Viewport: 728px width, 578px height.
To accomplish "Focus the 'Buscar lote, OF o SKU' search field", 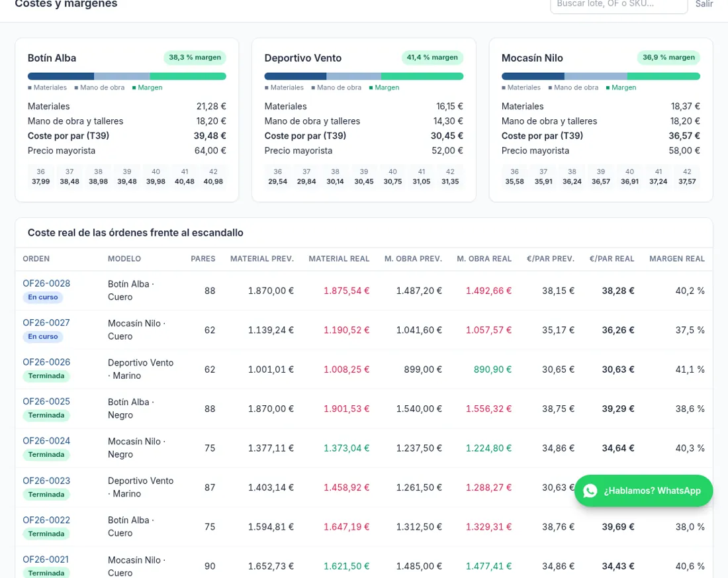I will coord(619,4).
